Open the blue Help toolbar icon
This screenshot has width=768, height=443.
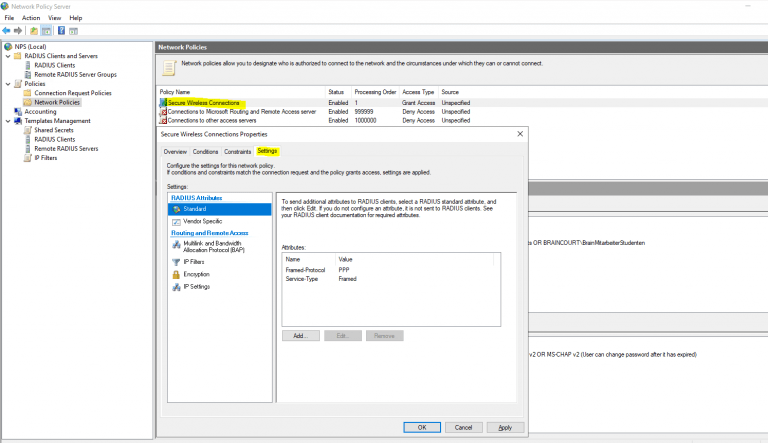[x=61, y=31]
